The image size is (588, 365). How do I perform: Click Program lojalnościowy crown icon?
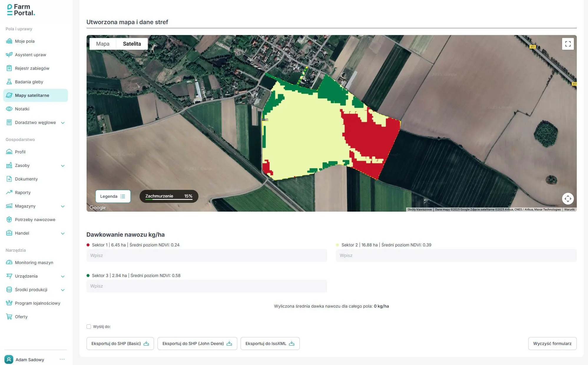point(9,303)
